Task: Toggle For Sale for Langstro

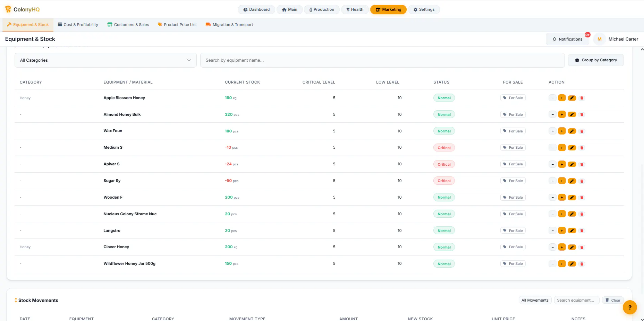Action: point(513,231)
